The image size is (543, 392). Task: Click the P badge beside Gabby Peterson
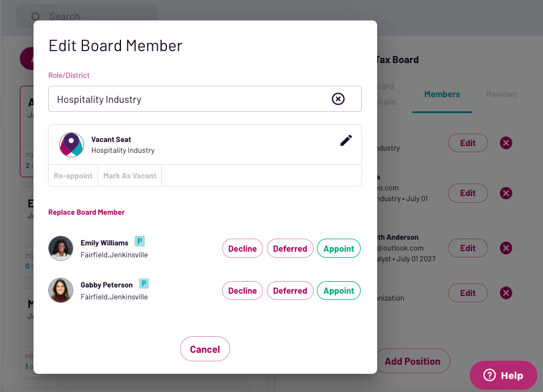pos(144,283)
